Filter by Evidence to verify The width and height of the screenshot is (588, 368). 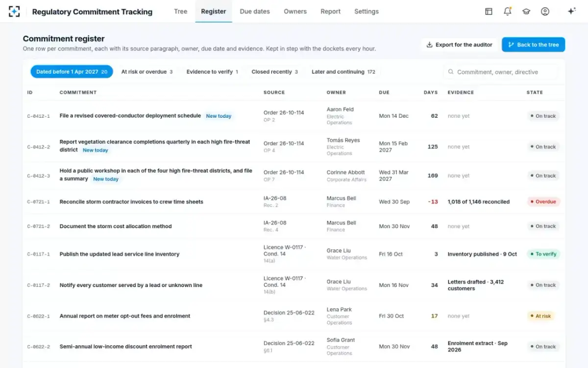[x=212, y=72]
